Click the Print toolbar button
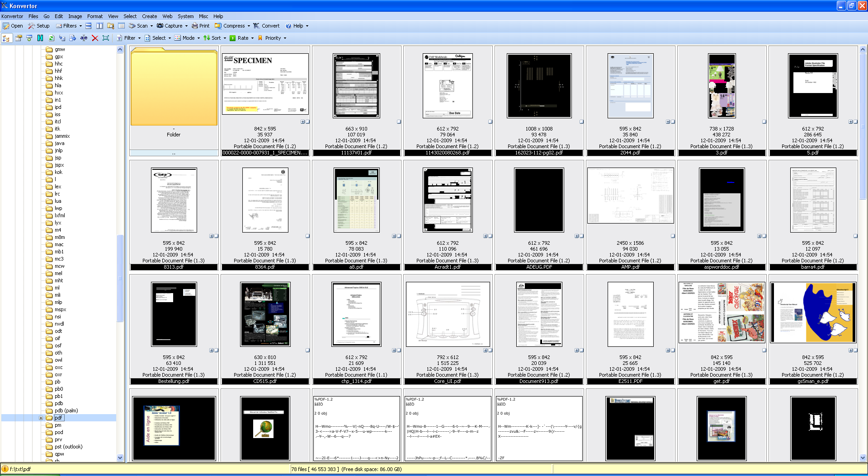This screenshot has height=476, width=868. [x=200, y=26]
